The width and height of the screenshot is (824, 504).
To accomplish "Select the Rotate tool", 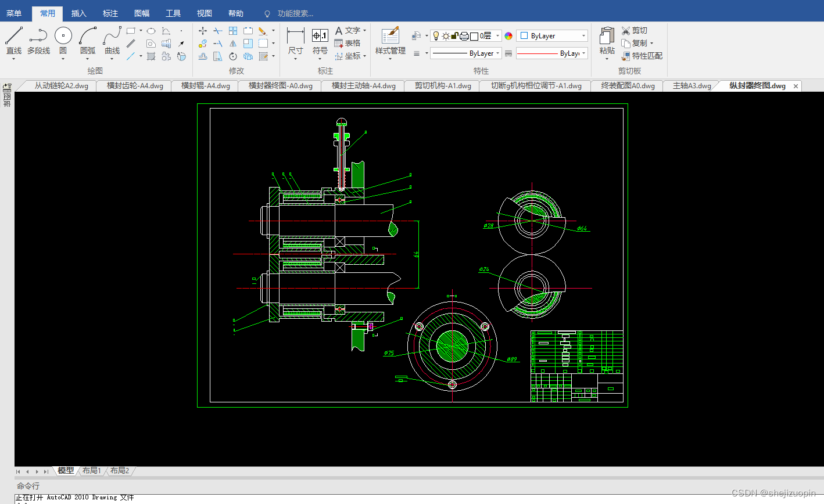I will [233, 56].
